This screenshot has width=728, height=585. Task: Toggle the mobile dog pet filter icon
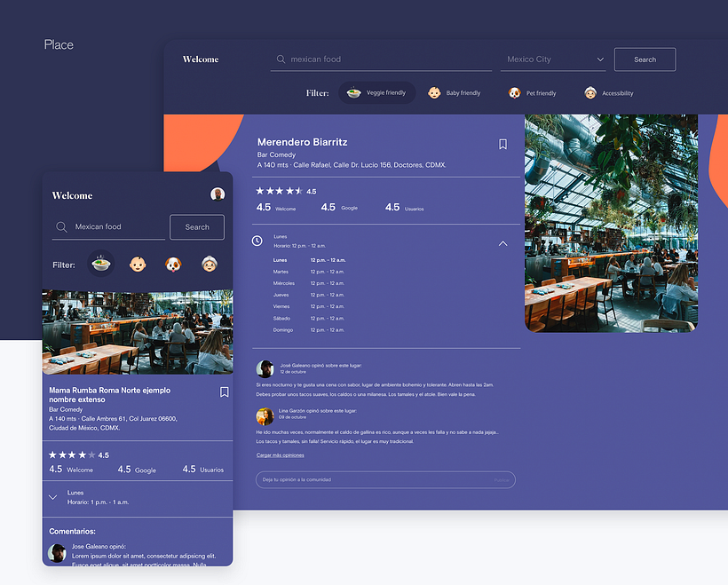173,265
